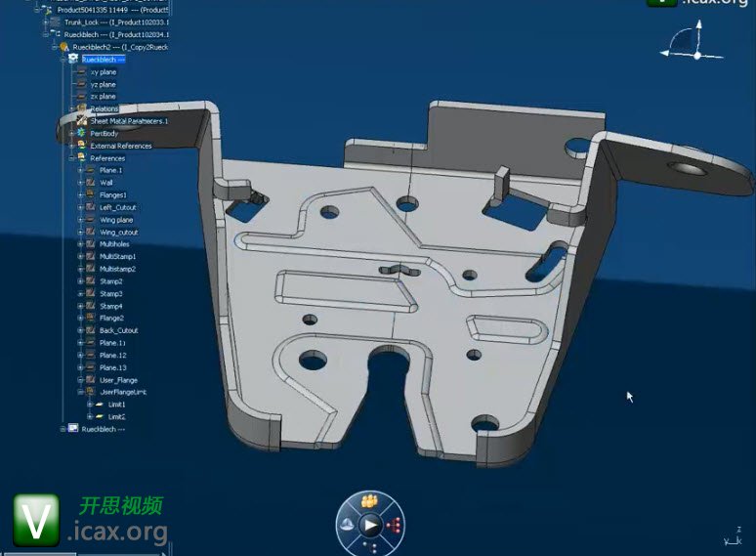The height and width of the screenshot is (556, 756).
Task: Expand the MultiStamp1 node
Action: [x=80, y=257]
